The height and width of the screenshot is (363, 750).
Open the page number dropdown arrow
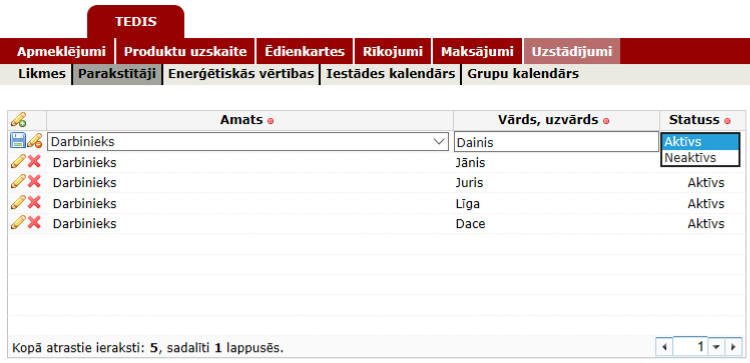pyautogui.click(x=716, y=347)
